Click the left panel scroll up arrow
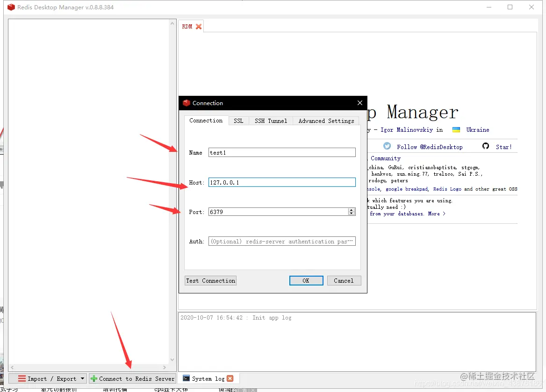Image resolution: width=546 pixels, height=392 pixels. tap(172, 23)
